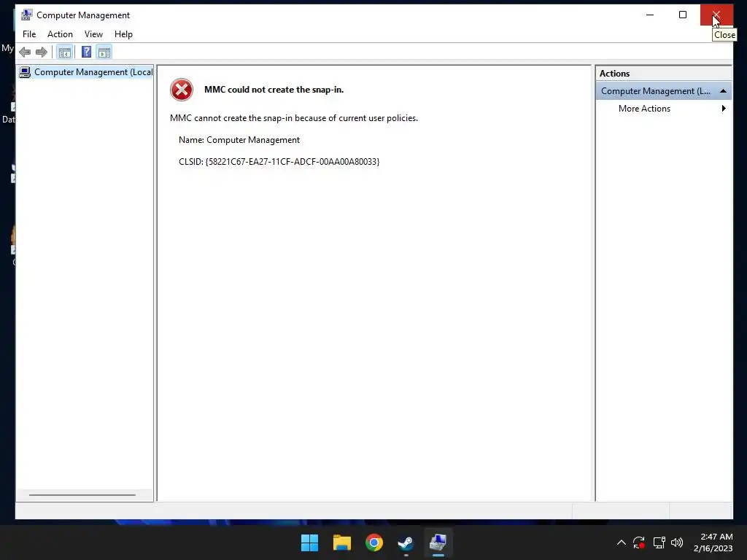Viewport: 747px width, 560px height.
Task: Open network settings tray icon
Action: point(659,542)
